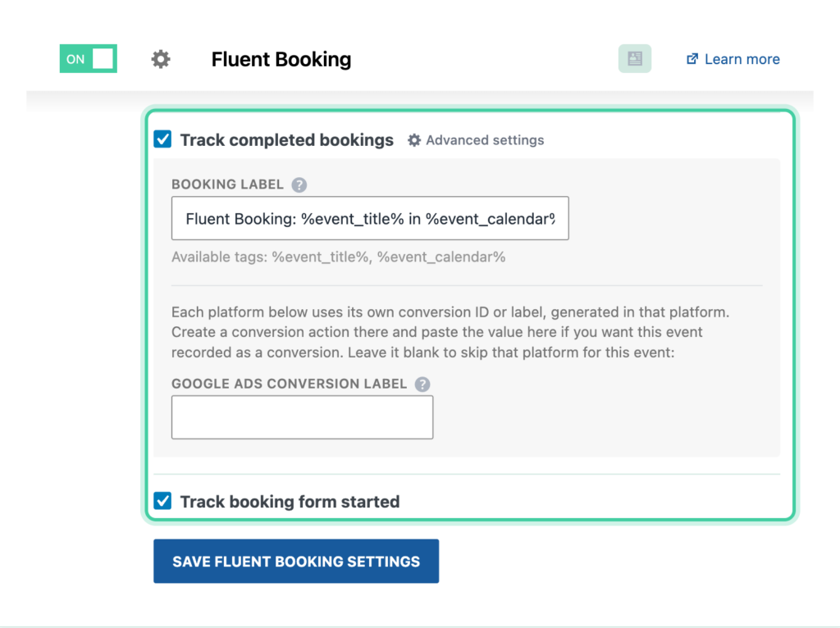
Task: Click the green form icon button
Action: [x=634, y=58]
